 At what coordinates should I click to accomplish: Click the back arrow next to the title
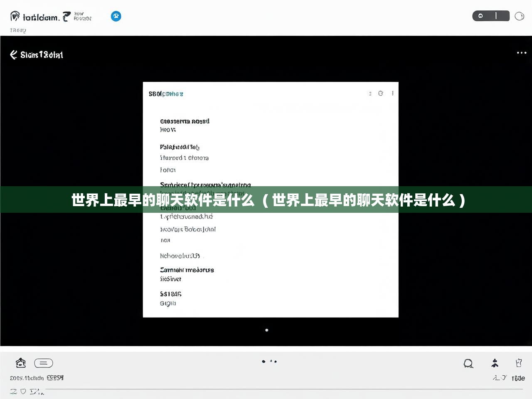tap(12, 54)
